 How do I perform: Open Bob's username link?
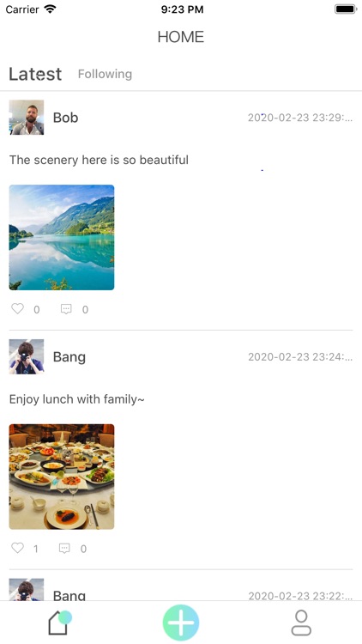(x=66, y=118)
